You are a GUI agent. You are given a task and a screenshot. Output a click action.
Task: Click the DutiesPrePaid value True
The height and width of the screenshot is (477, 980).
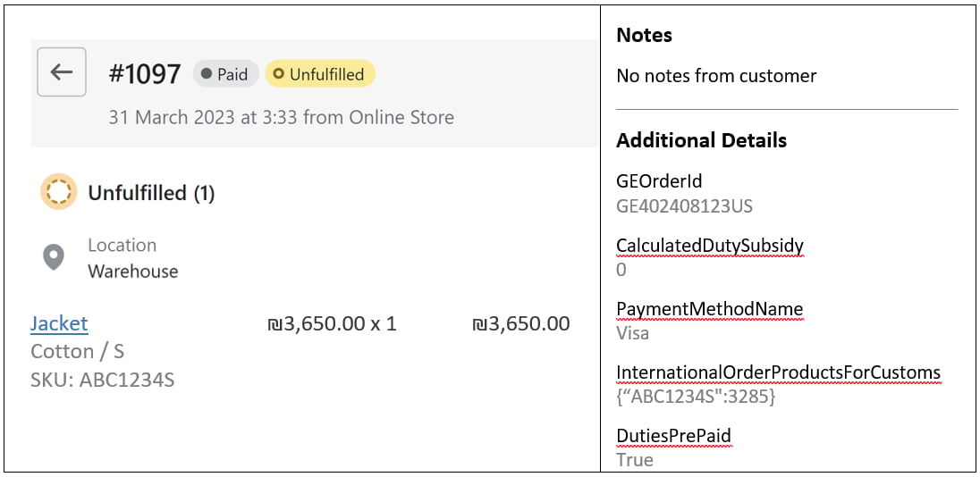coord(635,460)
